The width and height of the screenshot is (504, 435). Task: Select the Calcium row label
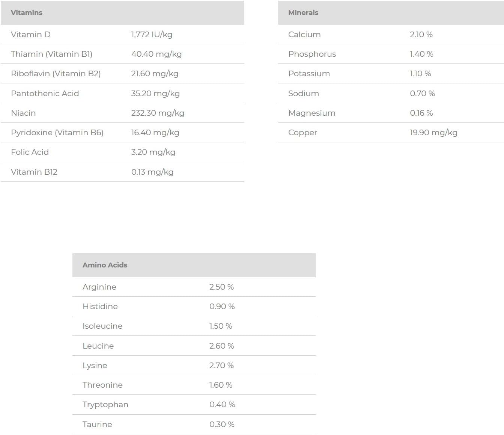304,35
